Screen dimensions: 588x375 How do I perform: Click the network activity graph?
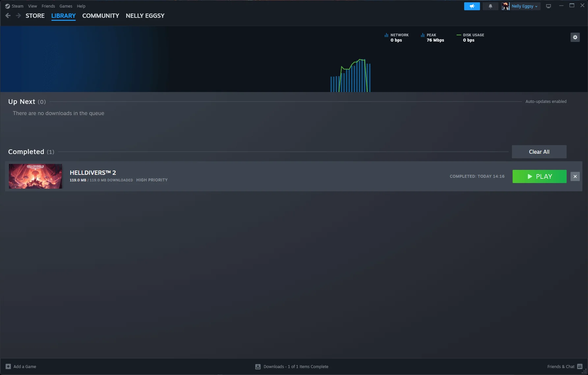(350, 75)
